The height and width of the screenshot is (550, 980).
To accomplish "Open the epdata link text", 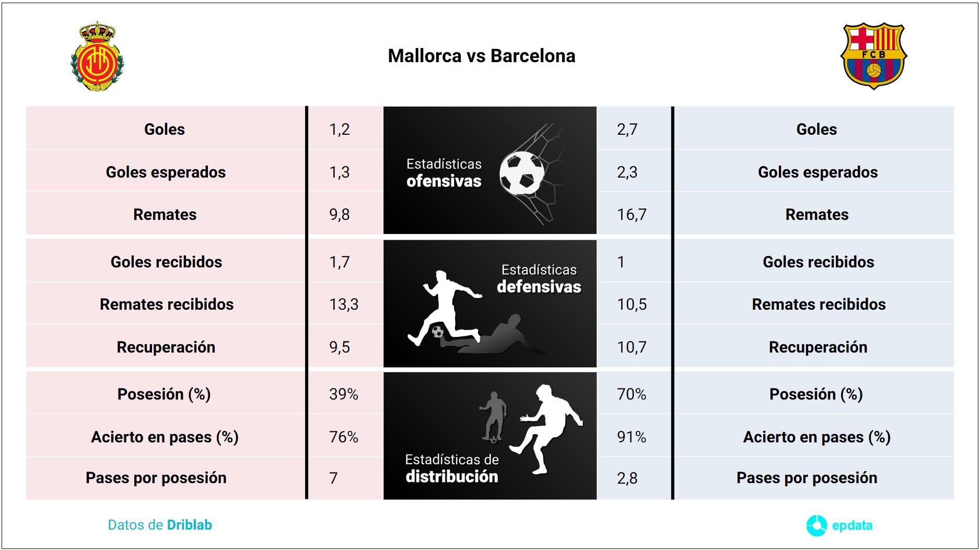I will (x=852, y=525).
